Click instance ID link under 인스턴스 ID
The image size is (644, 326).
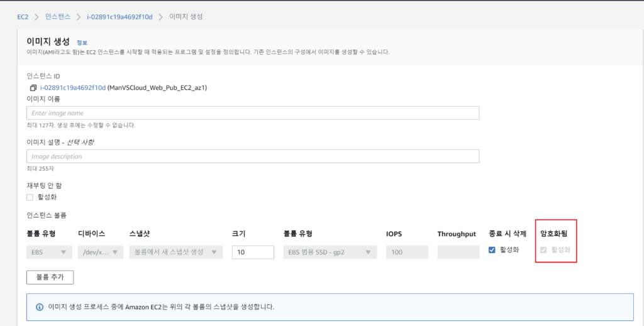[x=73, y=88]
